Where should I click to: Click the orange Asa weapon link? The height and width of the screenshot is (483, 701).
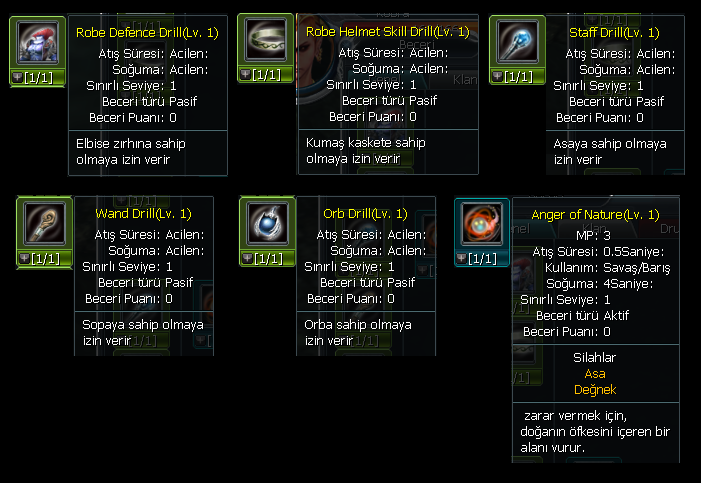coord(594,373)
